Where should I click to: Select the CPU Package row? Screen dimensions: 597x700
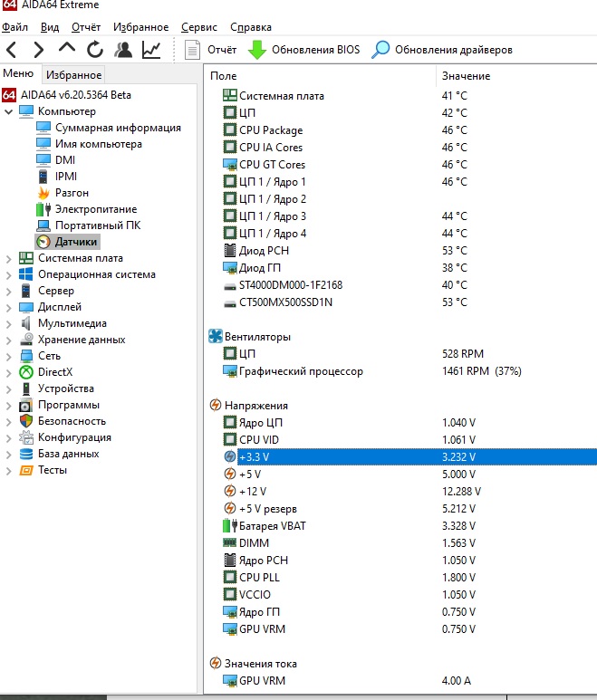pyautogui.click(x=400, y=129)
